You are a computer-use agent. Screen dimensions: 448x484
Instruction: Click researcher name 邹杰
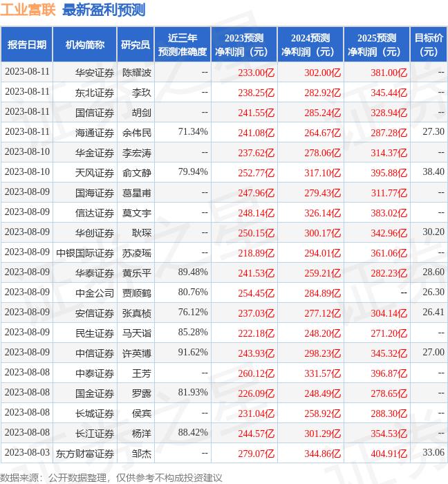point(142,454)
